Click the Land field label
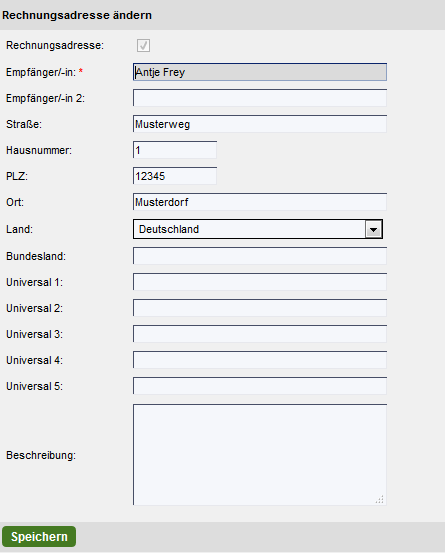Image resolution: width=445 pixels, height=553 pixels. coord(19,229)
